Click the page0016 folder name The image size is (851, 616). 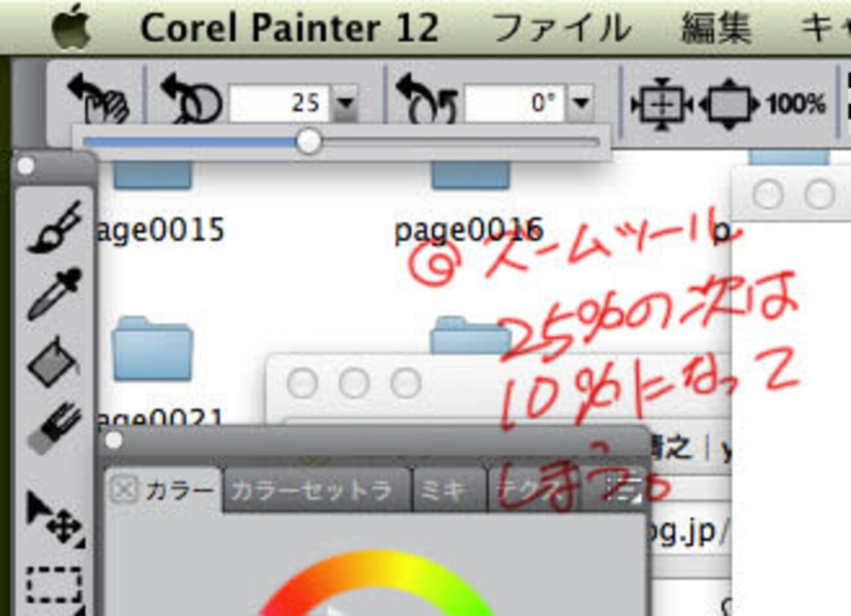coord(468,231)
